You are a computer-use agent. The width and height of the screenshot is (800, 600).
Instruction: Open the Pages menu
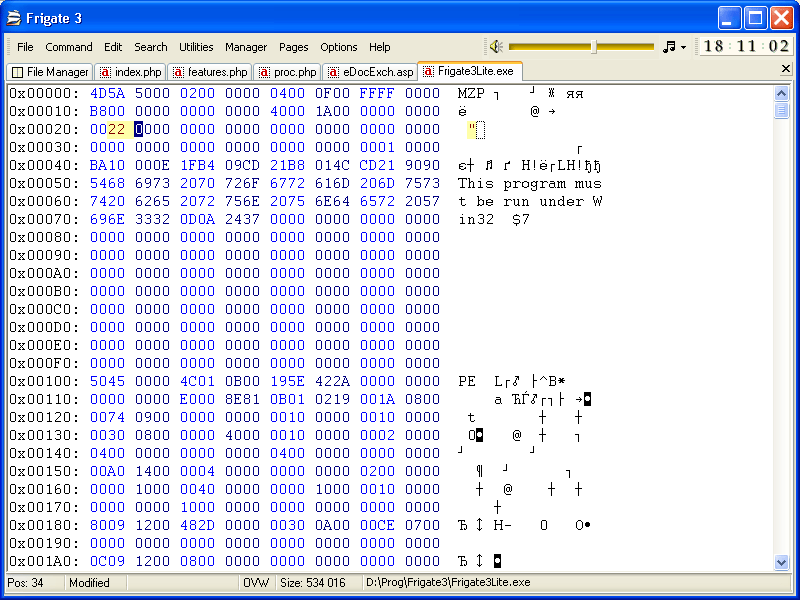coord(293,47)
